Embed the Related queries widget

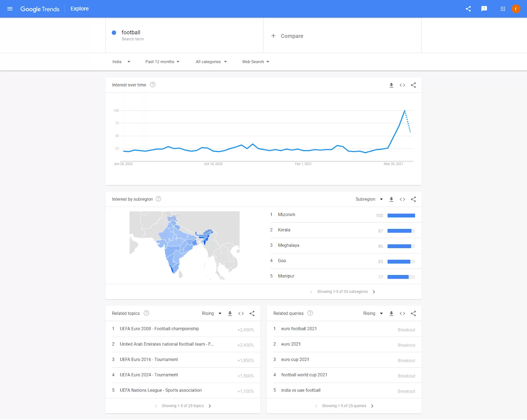402,314
